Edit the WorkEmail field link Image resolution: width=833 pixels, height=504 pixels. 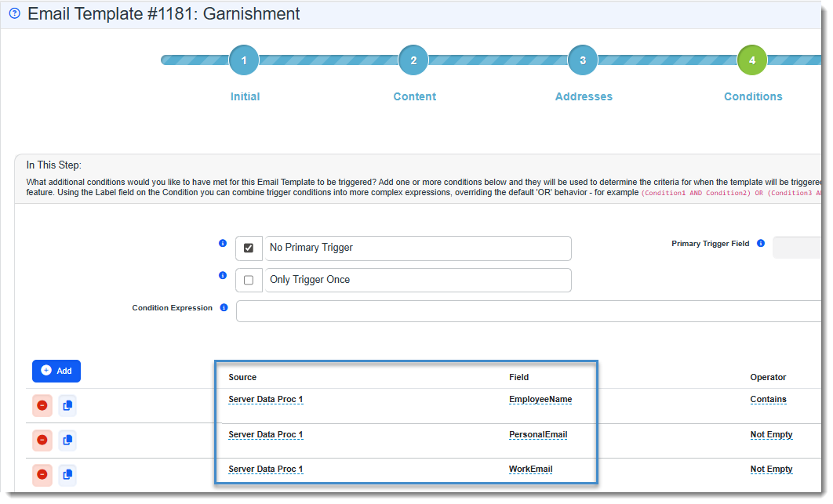[x=530, y=469]
